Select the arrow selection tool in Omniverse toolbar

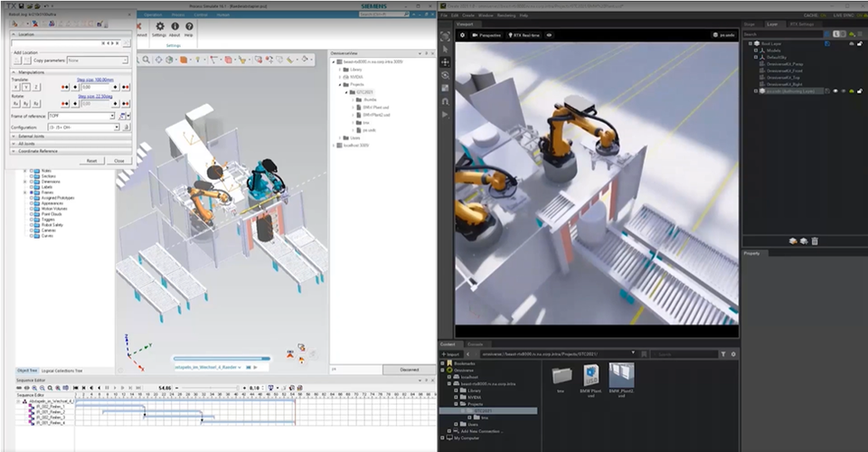pos(445,49)
